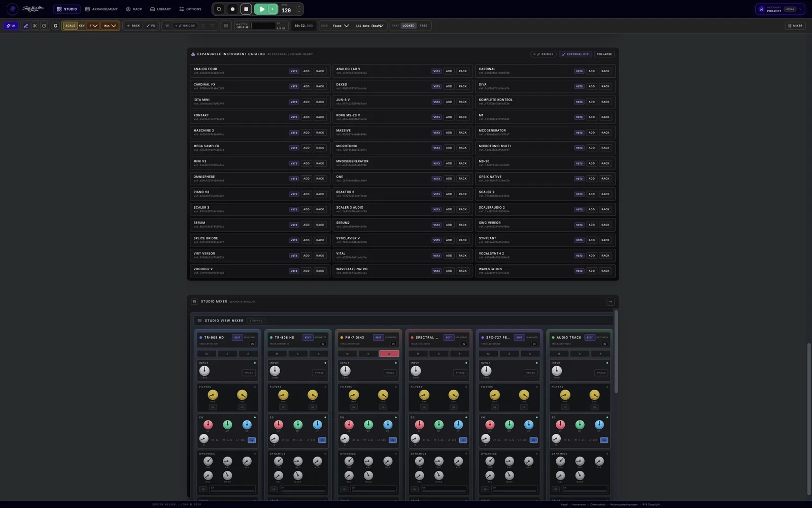
Task: Select the scissors cut tool
Action: pos(35,25)
